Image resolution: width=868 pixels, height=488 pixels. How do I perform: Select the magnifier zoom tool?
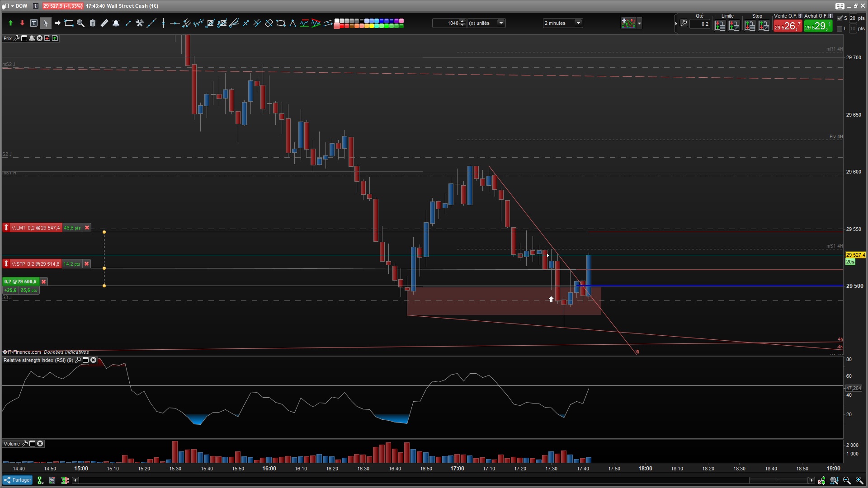click(x=80, y=23)
